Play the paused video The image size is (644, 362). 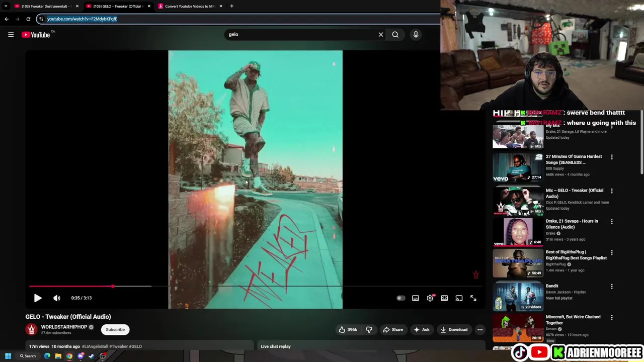(38, 298)
